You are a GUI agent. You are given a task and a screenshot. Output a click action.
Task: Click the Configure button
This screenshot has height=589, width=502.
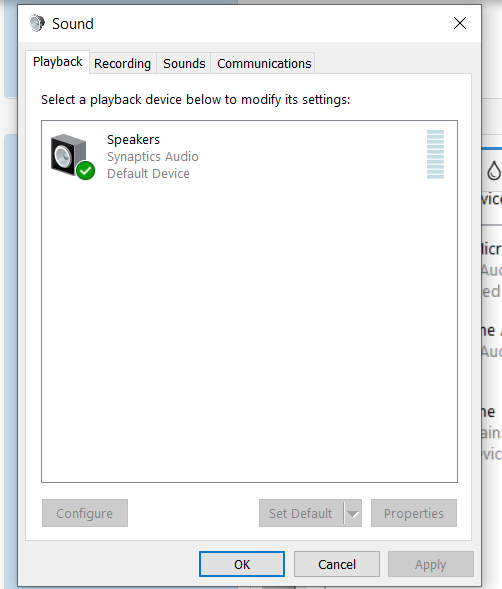click(85, 513)
